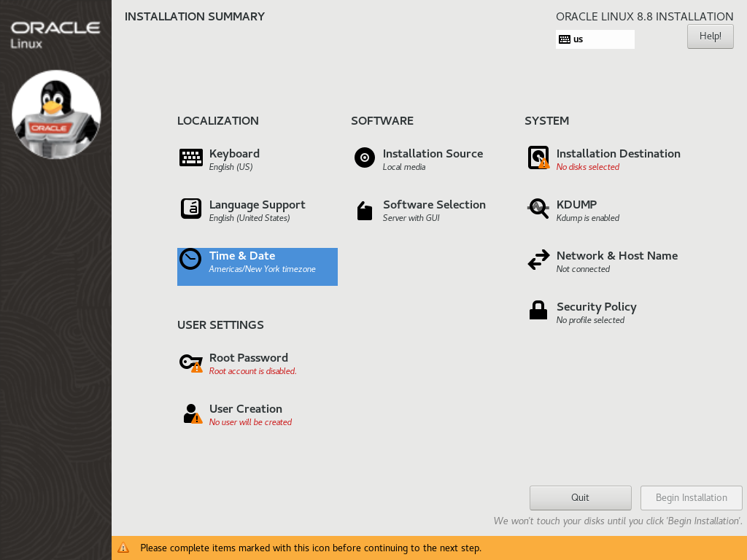Open the Installation Destination title

coord(619,153)
